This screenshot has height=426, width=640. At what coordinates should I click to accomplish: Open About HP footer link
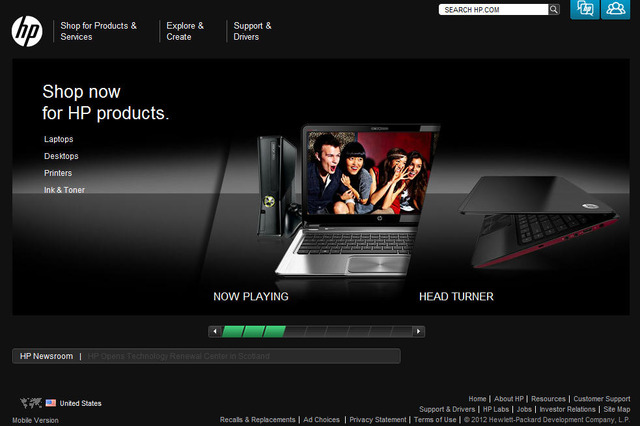509,399
